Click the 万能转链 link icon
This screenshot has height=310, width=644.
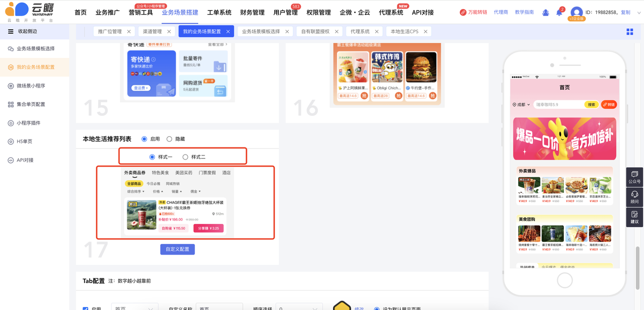tap(463, 13)
